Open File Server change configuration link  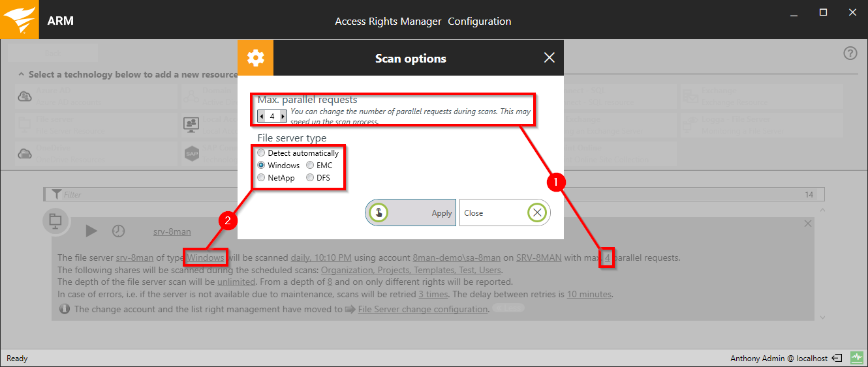pos(423,309)
